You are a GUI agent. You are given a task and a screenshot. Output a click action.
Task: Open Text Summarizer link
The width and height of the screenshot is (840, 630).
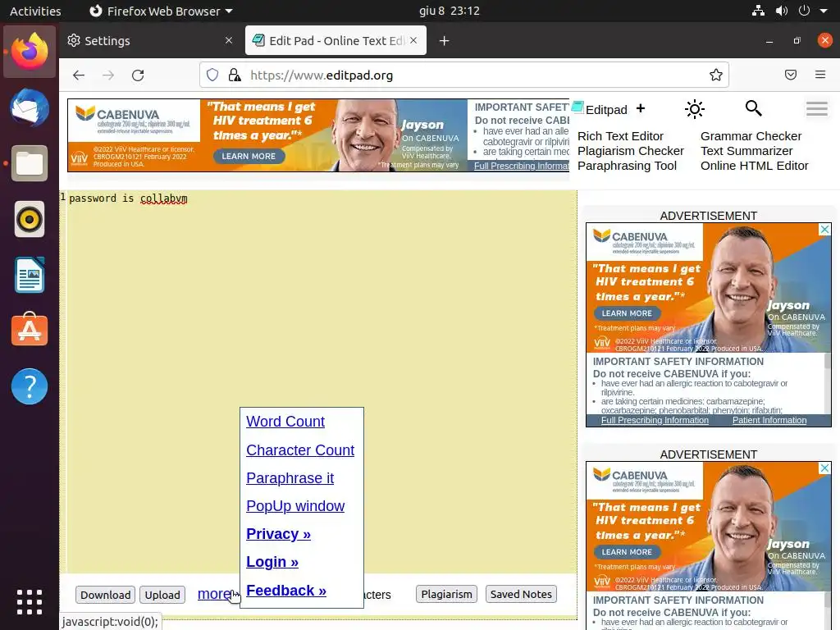[x=746, y=151]
